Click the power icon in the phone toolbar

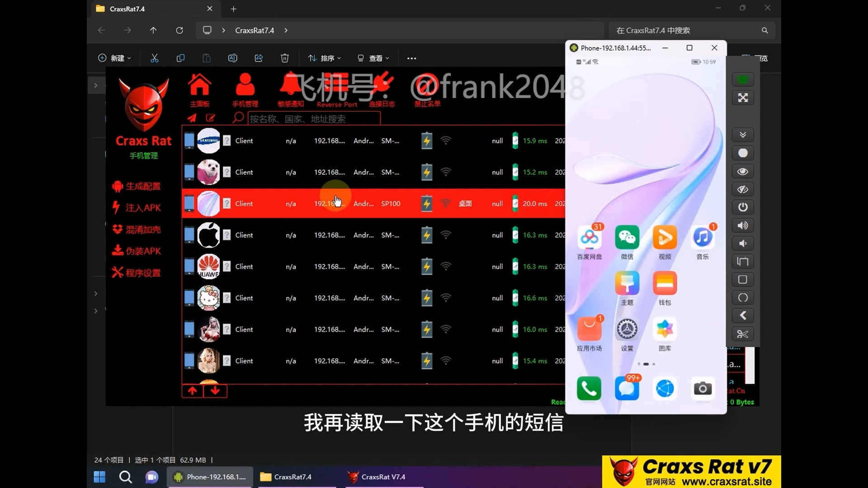point(743,207)
